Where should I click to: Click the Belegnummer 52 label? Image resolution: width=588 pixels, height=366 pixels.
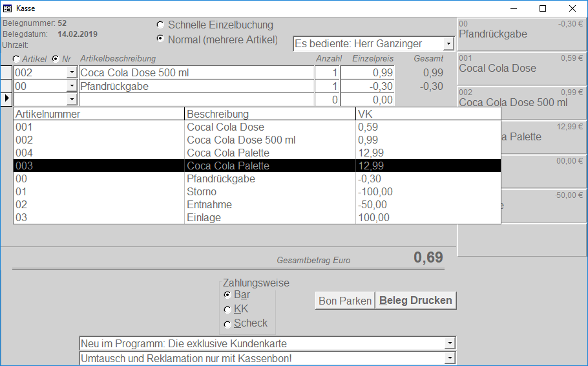coord(34,23)
